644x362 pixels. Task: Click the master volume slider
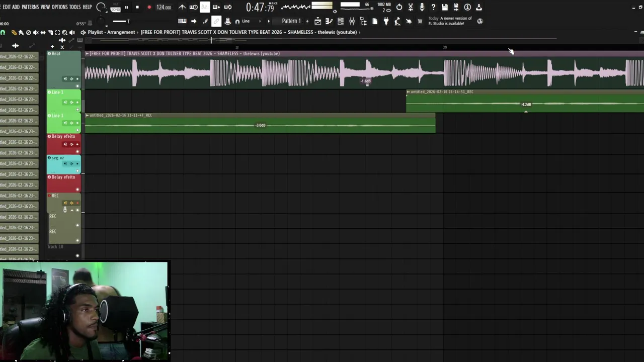click(x=121, y=21)
